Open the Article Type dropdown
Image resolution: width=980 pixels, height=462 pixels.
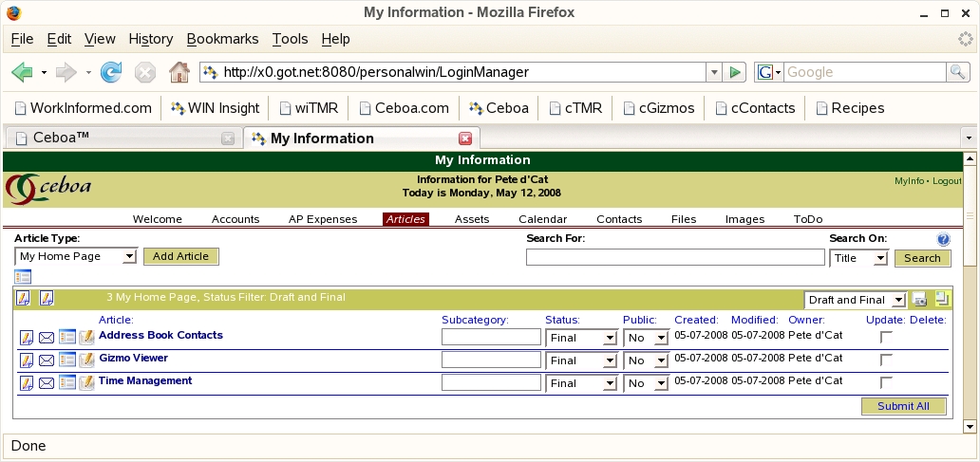click(x=76, y=257)
